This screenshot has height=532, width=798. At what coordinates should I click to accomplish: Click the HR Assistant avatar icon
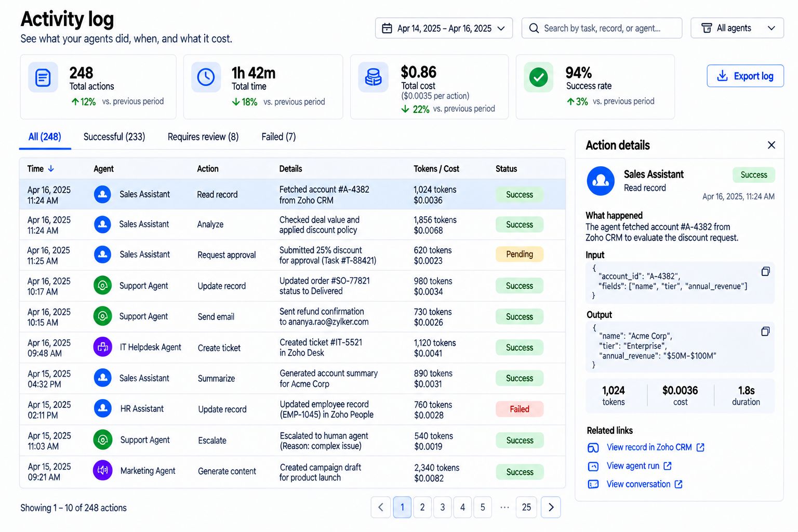coord(103,409)
